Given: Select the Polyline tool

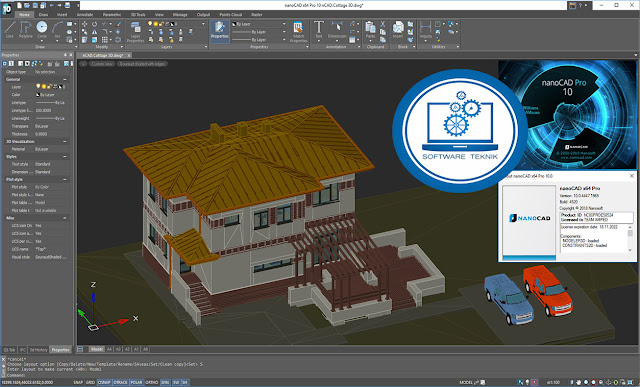Looking at the screenshot, I should [25, 29].
